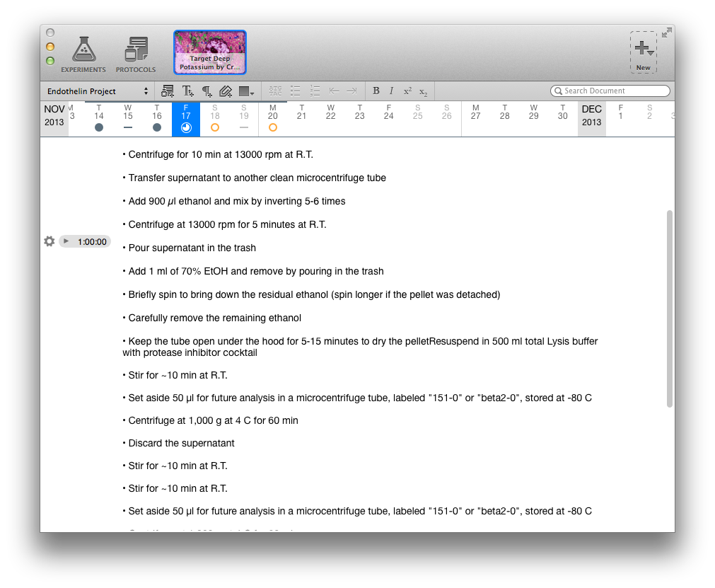Toggle superscript formatting
This screenshot has height=588, width=715.
point(407,91)
